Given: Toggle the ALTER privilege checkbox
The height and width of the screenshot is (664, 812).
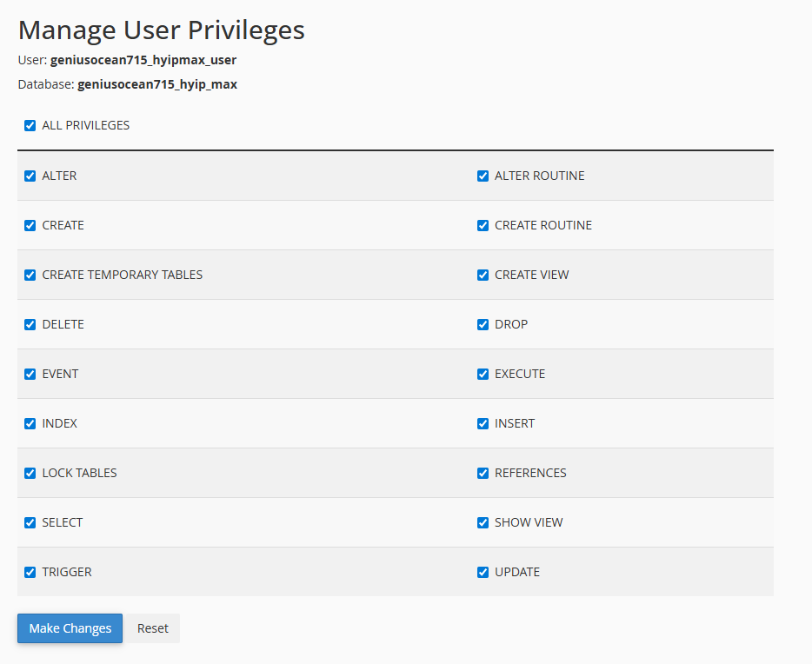Looking at the screenshot, I should 30,176.
